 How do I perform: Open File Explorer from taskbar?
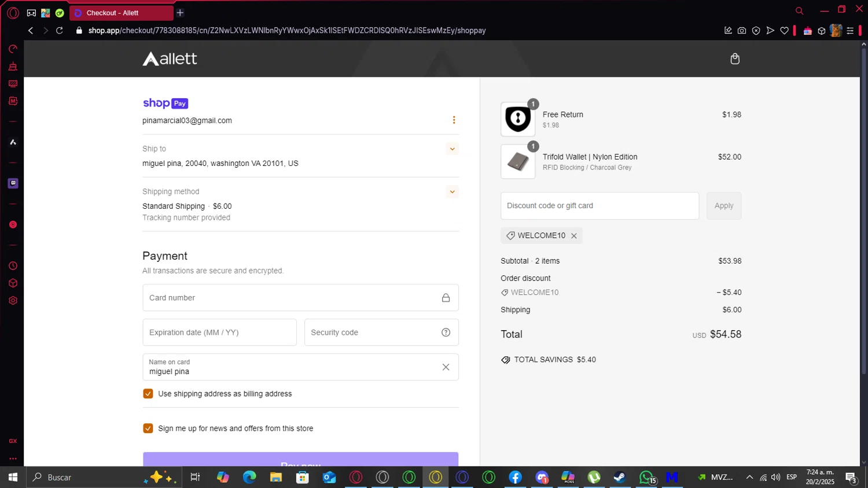pyautogui.click(x=276, y=477)
